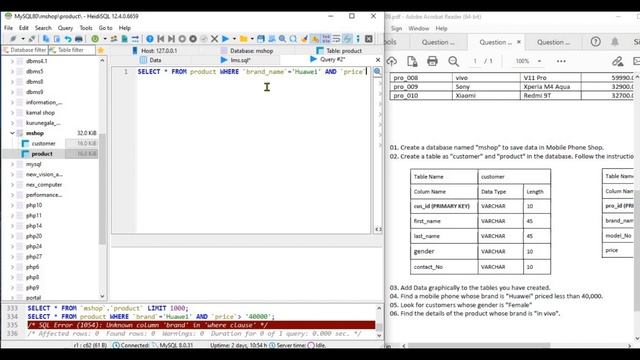The height and width of the screenshot is (360, 640).
Task: Click the blue Help icon in HeidiSQL toolbar
Action: tap(150, 39)
